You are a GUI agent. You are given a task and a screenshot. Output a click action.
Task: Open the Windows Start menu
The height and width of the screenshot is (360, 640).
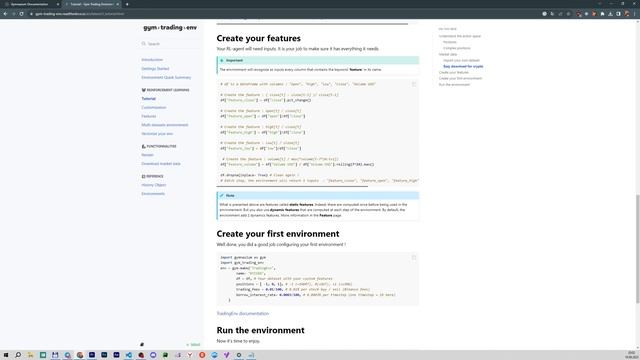click(x=6, y=355)
